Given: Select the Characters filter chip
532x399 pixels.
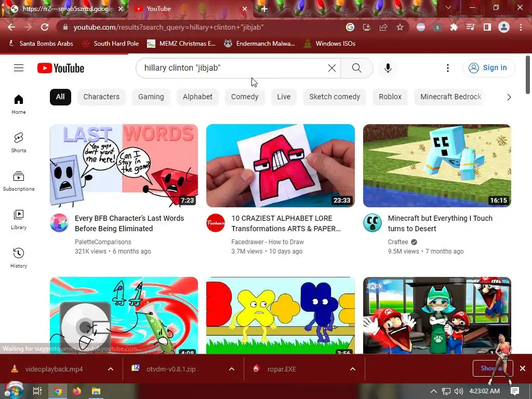Looking at the screenshot, I should click(x=101, y=97).
